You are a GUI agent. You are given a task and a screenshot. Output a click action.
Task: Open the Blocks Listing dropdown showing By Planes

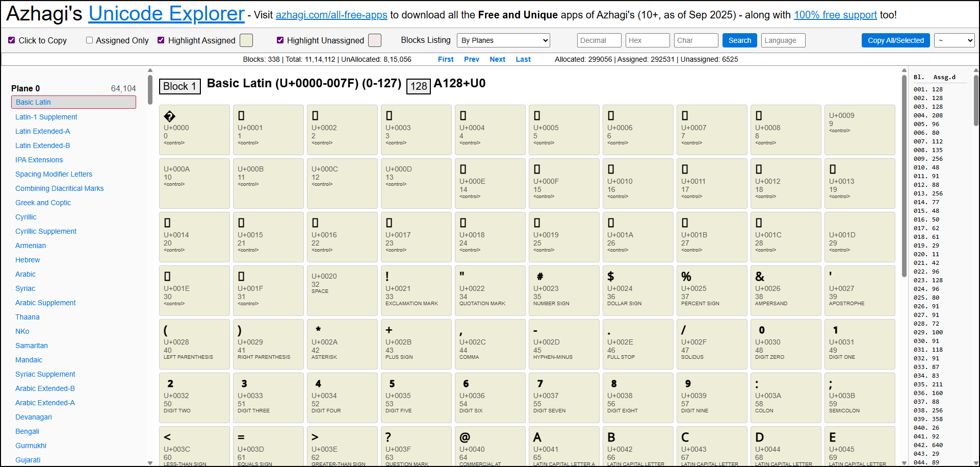[503, 40]
